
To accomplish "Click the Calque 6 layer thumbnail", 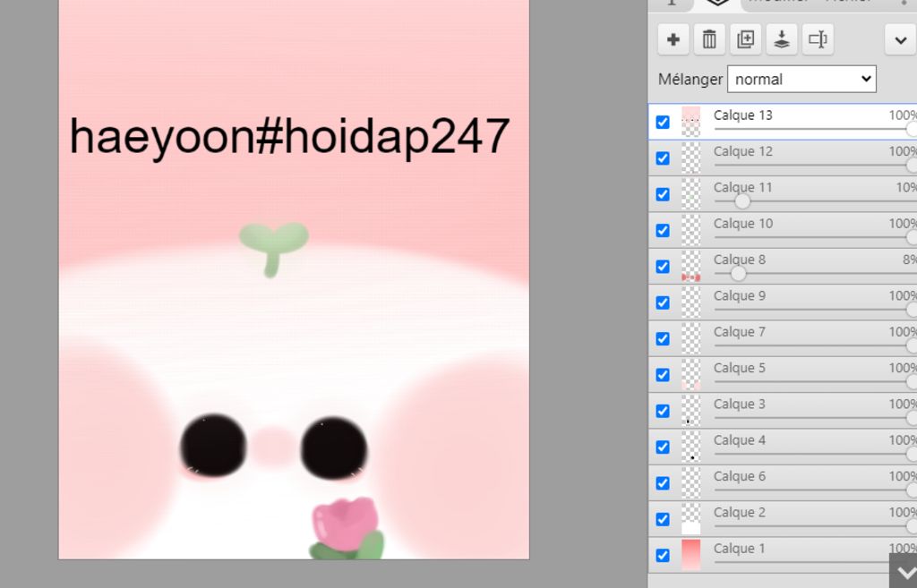I will [690, 483].
